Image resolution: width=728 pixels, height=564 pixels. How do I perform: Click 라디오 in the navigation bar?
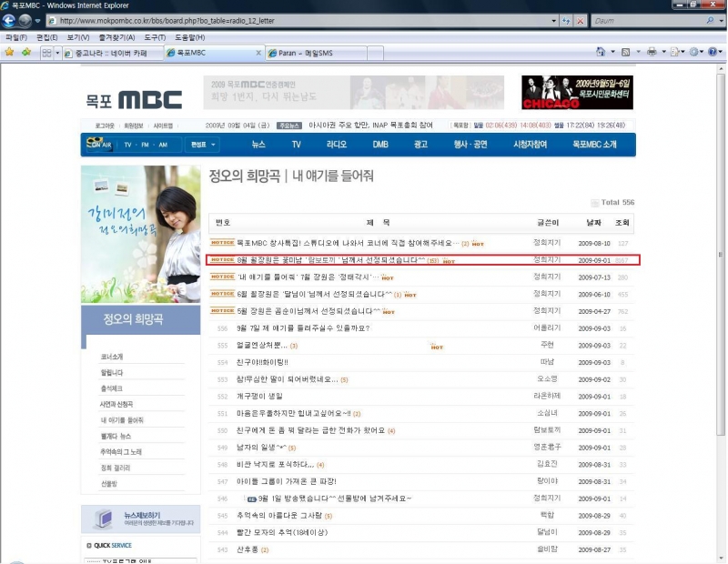point(337,145)
